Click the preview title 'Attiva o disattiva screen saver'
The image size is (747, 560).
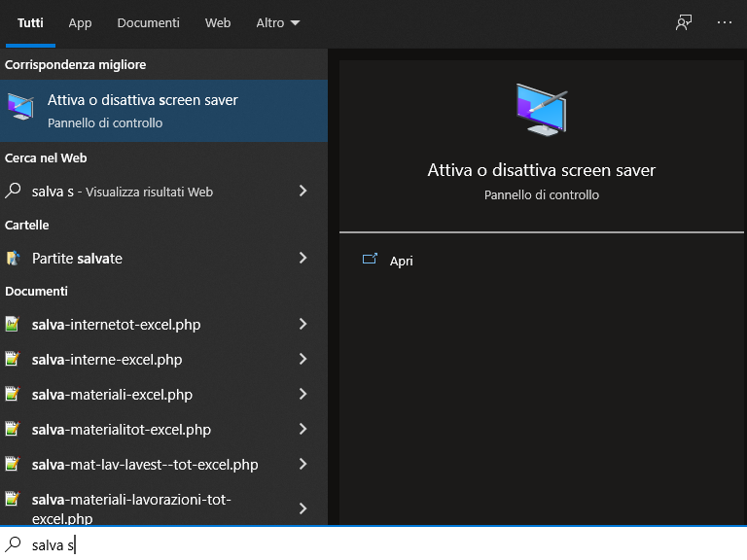coord(541,170)
